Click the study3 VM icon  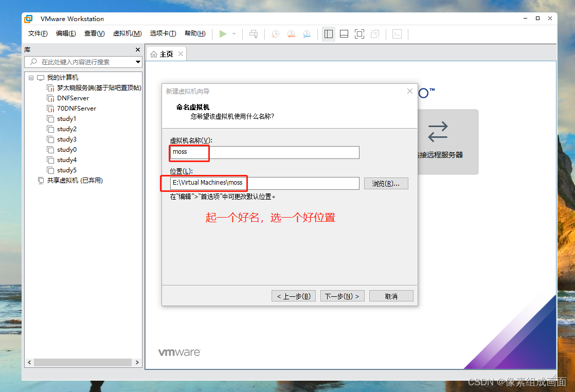(x=50, y=139)
